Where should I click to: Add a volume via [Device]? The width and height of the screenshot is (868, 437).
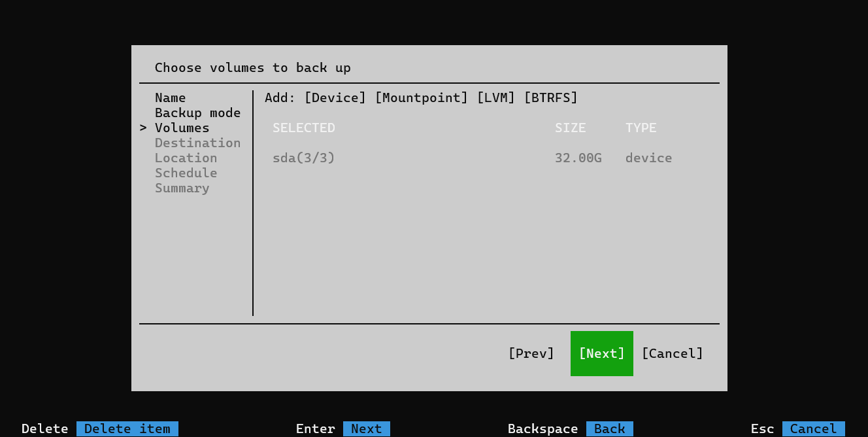tap(335, 98)
